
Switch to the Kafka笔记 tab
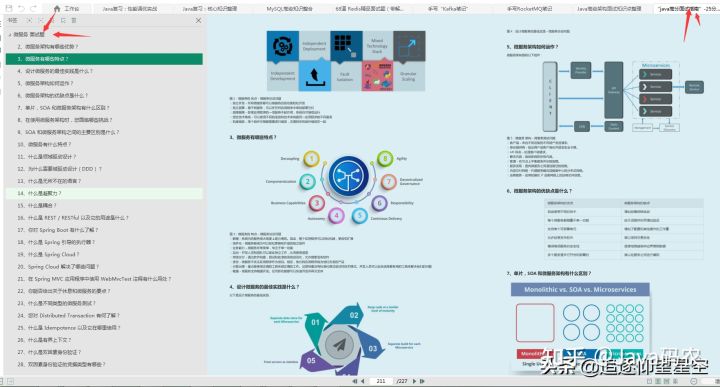tap(447, 9)
